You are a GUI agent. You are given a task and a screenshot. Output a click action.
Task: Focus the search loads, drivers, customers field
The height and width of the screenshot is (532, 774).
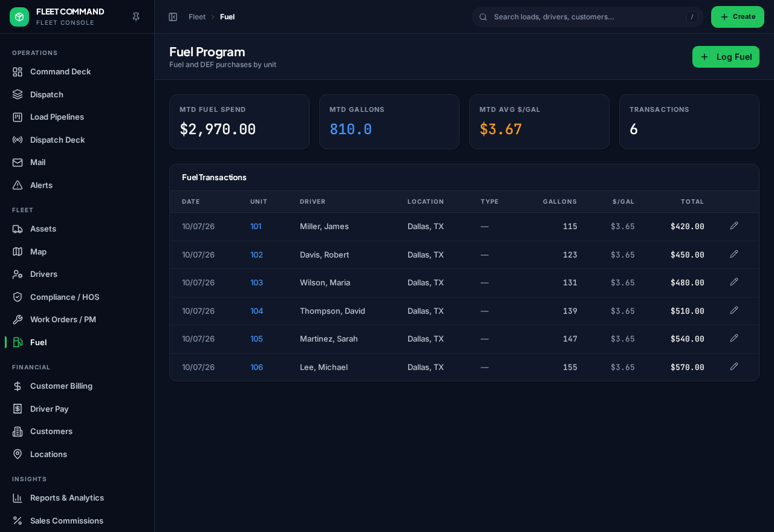click(x=588, y=17)
